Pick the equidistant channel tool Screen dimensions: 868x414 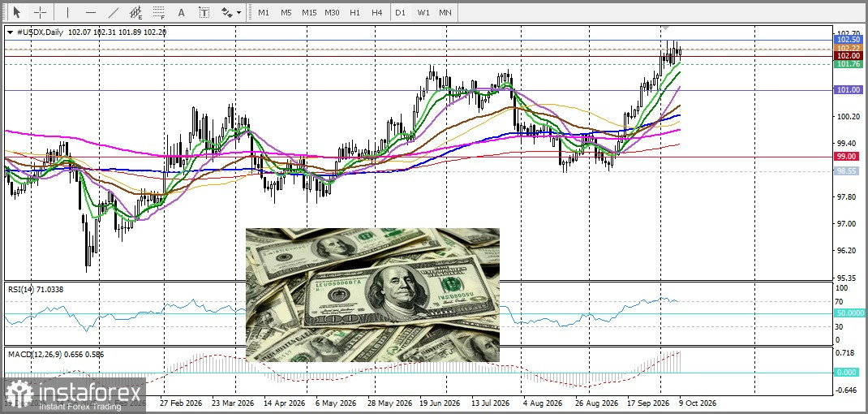point(135,11)
